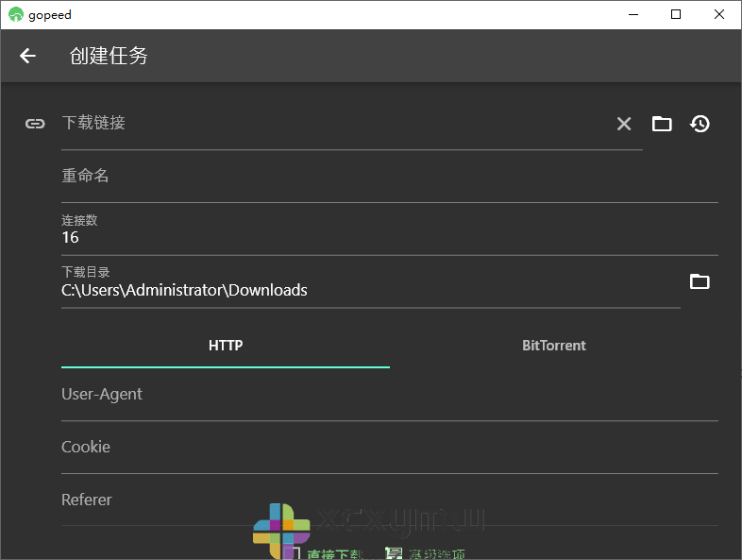Image resolution: width=742 pixels, height=560 pixels.
Task: Toggle the 高级选项 checkbox
Action: (394, 553)
